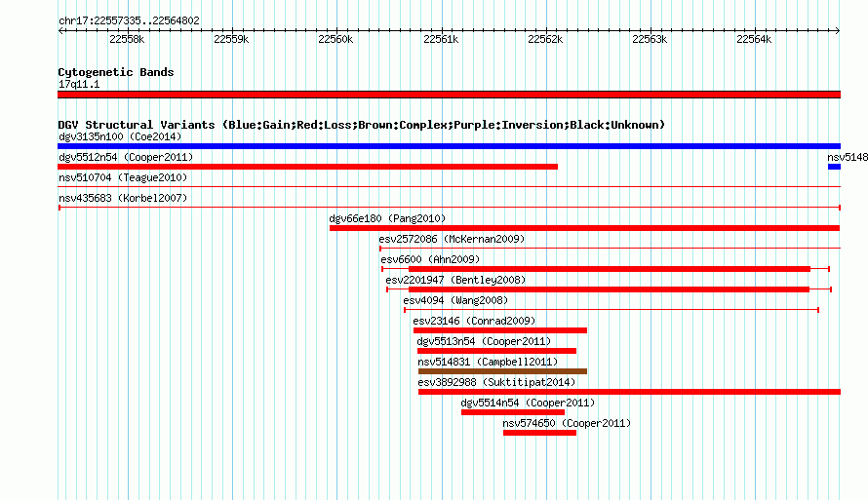Open the nsv514831 (Campbell2011) label
The width and height of the screenshot is (868, 500).
click(x=488, y=362)
